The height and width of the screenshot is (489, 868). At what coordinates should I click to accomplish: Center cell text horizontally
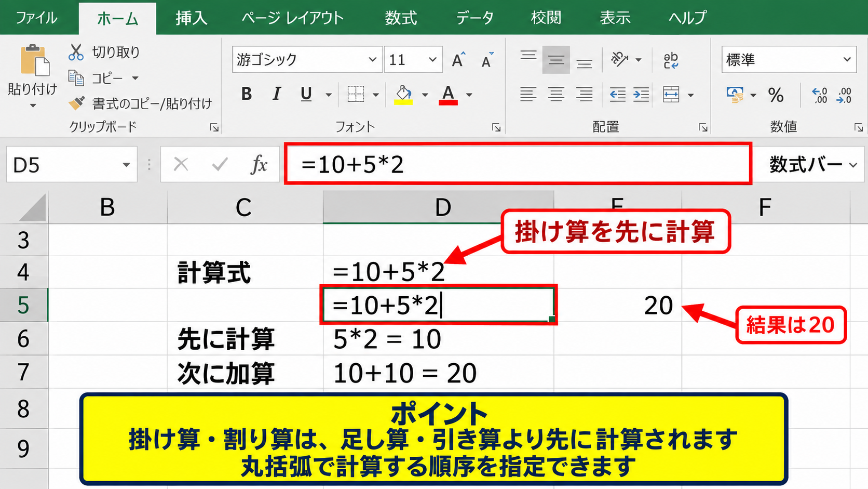[x=556, y=95]
